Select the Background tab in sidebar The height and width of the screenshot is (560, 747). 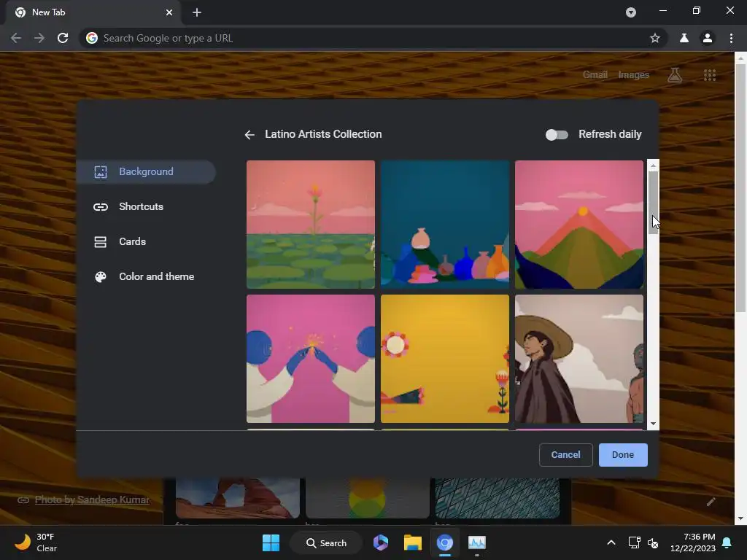[146, 172]
